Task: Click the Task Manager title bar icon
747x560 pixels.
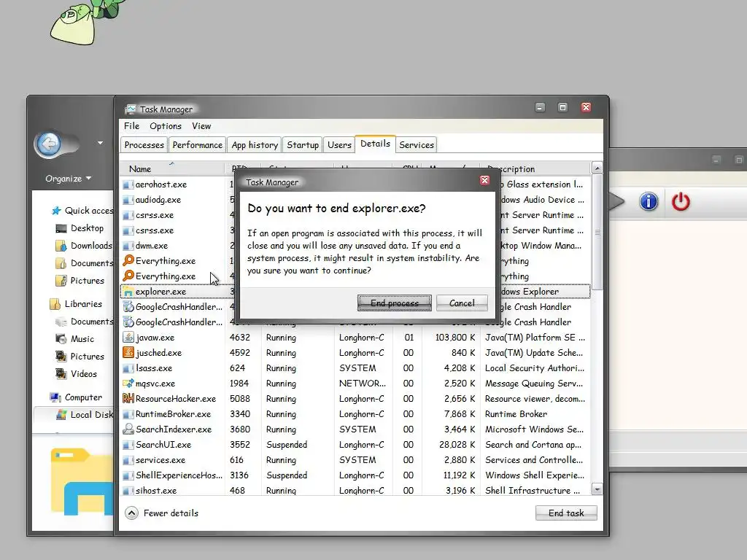Action: tap(130, 109)
